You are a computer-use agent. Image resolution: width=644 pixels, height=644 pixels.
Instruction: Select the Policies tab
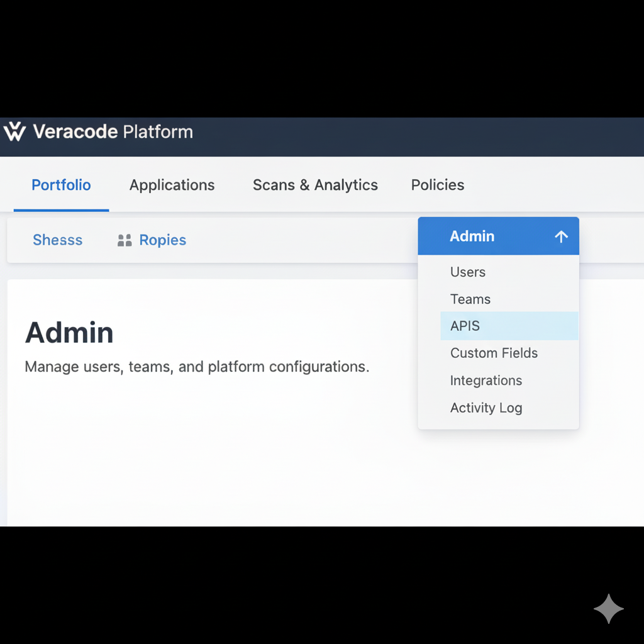pos(438,185)
